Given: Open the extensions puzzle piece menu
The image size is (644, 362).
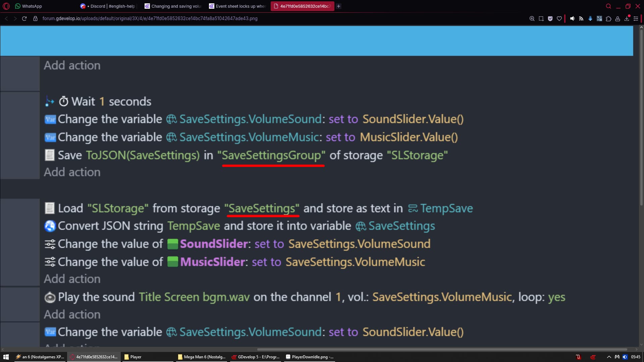Looking at the screenshot, I should [608, 19].
